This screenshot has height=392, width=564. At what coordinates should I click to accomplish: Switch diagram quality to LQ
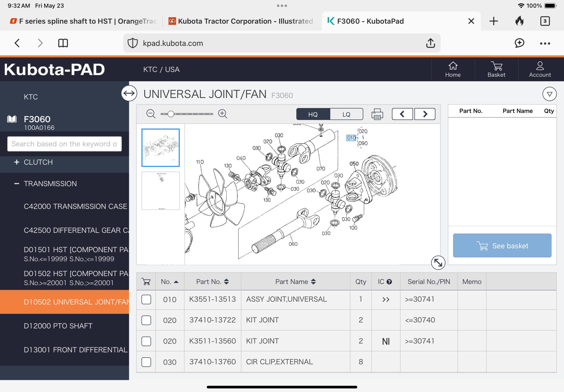(x=346, y=114)
